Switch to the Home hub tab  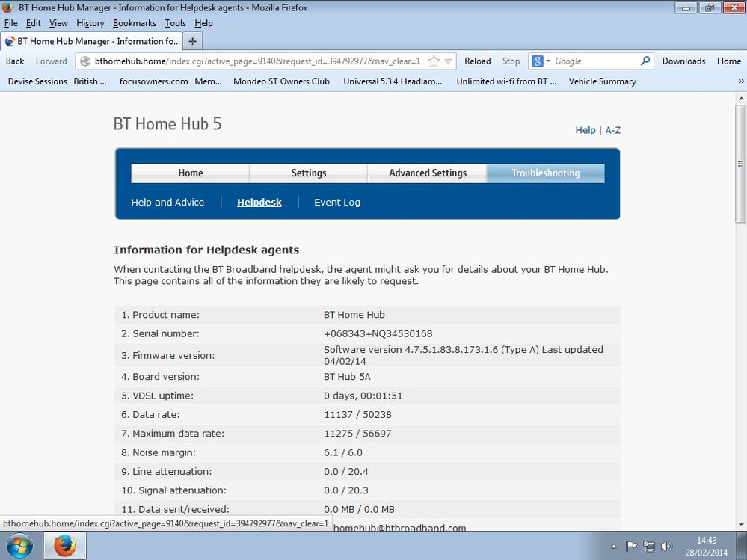190,173
